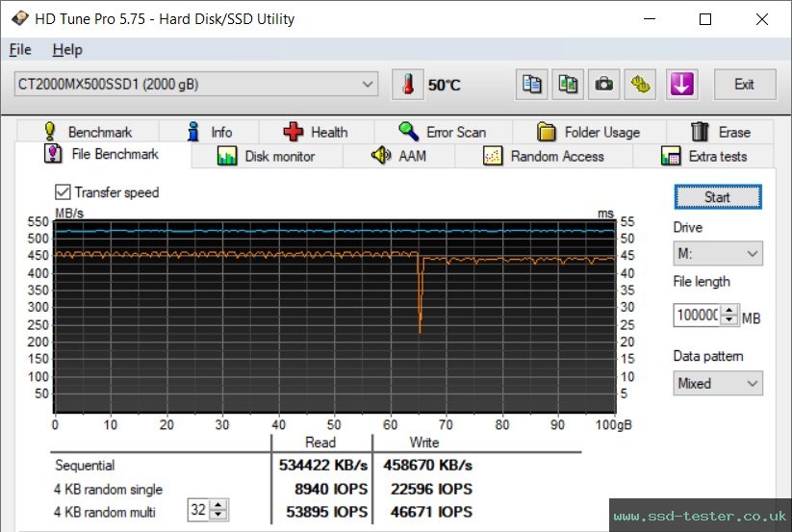Open the disk selection dropdown CT2000MX500SSD1
The height and width of the screenshot is (532, 792).
[196, 84]
